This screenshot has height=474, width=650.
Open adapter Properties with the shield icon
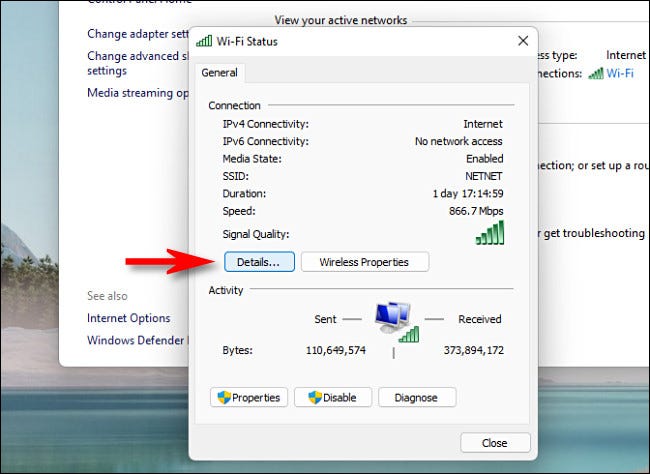tap(249, 397)
